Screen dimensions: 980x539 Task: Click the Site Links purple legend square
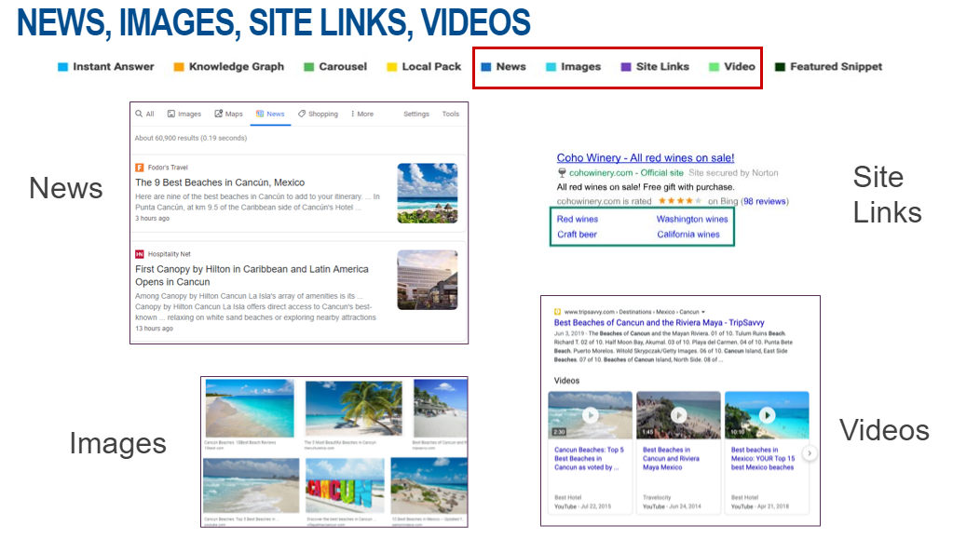click(x=626, y=67)
